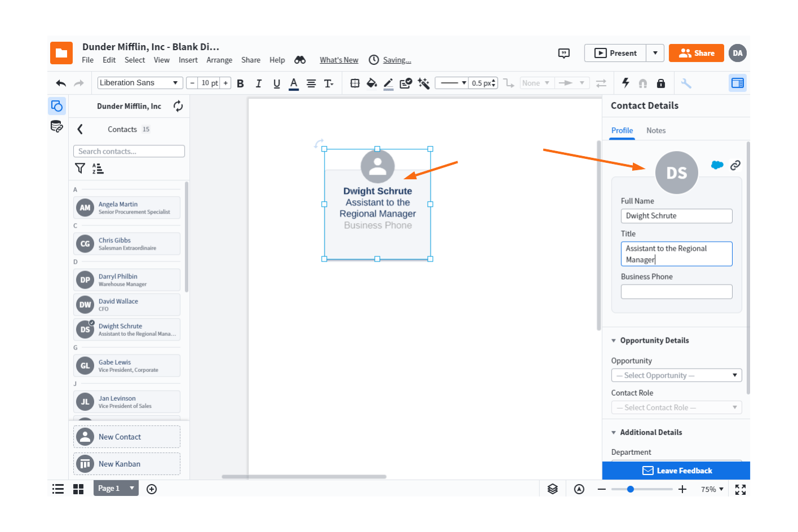Open the Select Opportunity dropdown

[676, 375]
